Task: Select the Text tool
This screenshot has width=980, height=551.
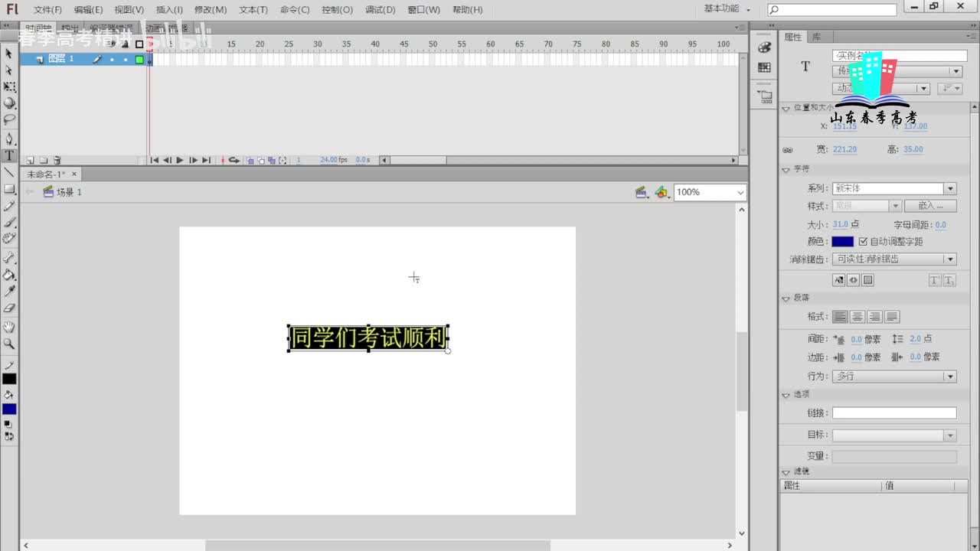Action: pyautogui.click(x=9, y=155)
